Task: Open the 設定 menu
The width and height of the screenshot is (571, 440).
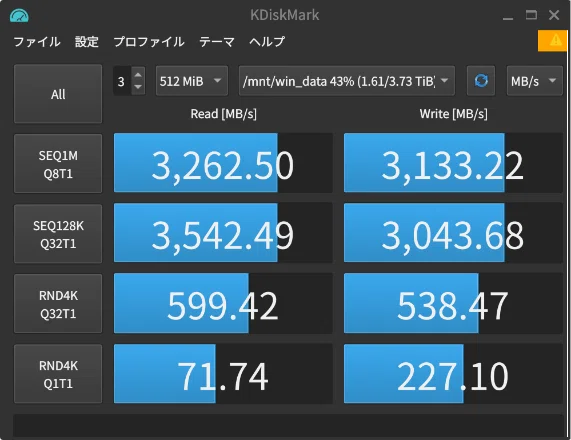Action: pyautogui.click(x=87, y=42)
